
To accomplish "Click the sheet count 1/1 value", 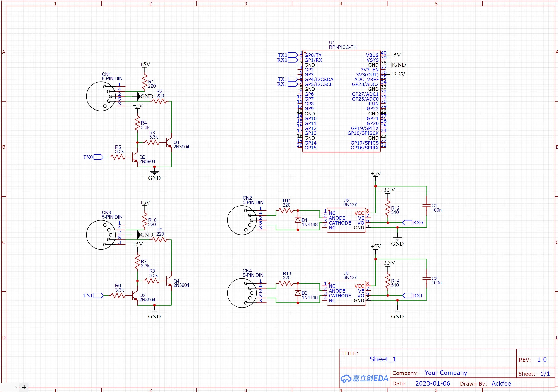I will (545, 374).
